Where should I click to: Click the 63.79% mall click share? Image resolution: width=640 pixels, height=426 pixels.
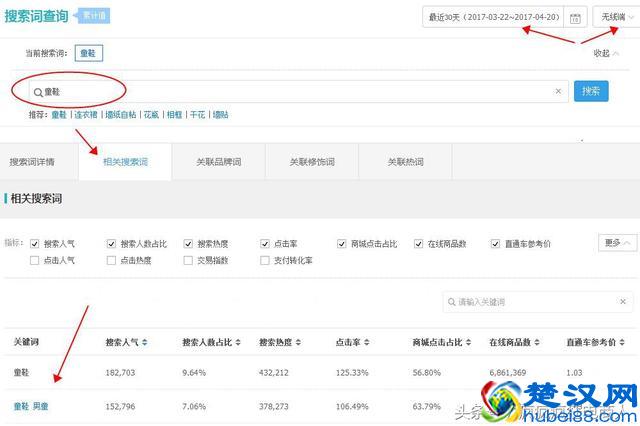pos(427,406)
